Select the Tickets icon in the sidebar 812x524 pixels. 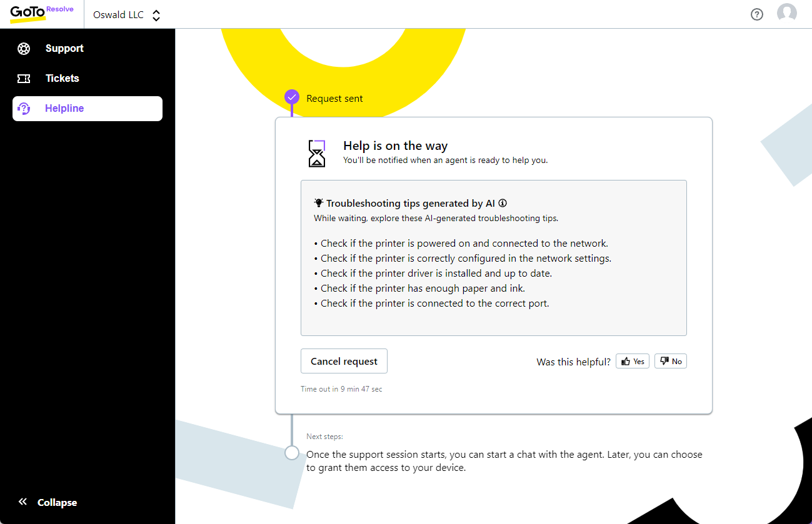(23, 78)
